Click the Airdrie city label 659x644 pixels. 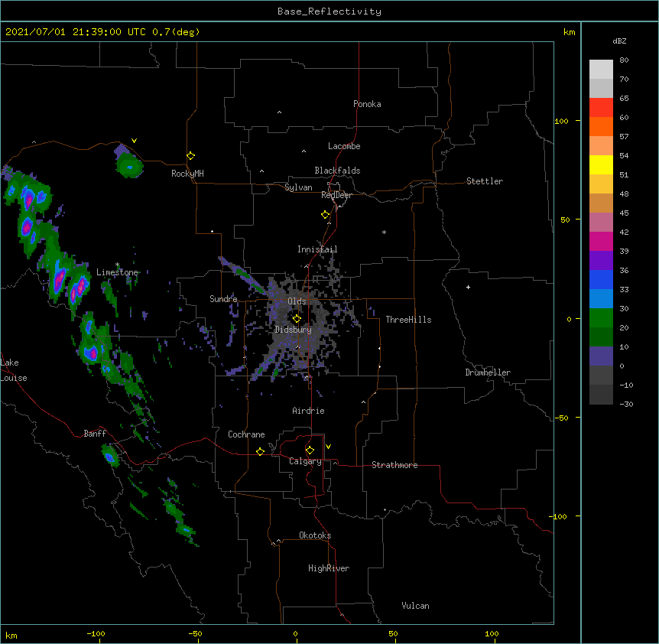[x=309, y=411]
